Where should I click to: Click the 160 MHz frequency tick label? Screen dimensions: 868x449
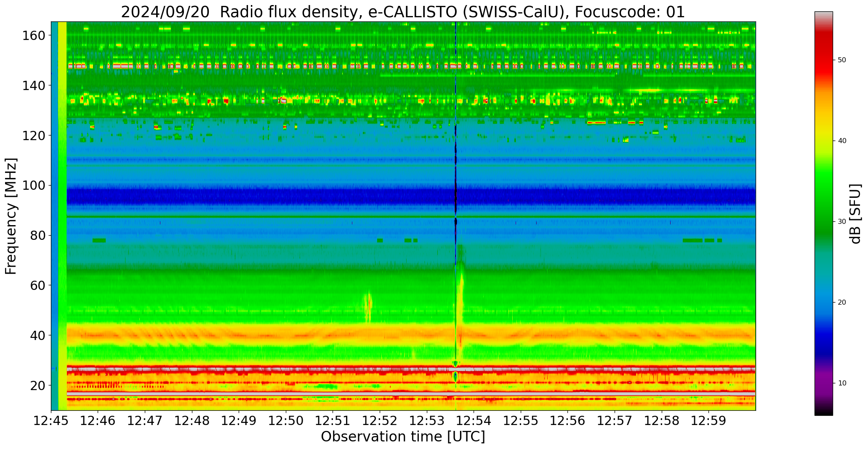pyautogui.click(x=34, y=36)
